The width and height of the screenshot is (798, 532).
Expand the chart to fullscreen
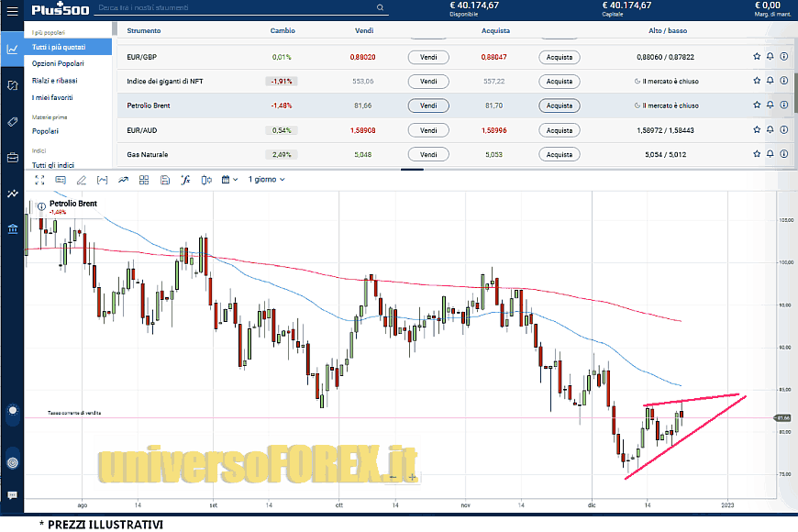click(39, 179)
